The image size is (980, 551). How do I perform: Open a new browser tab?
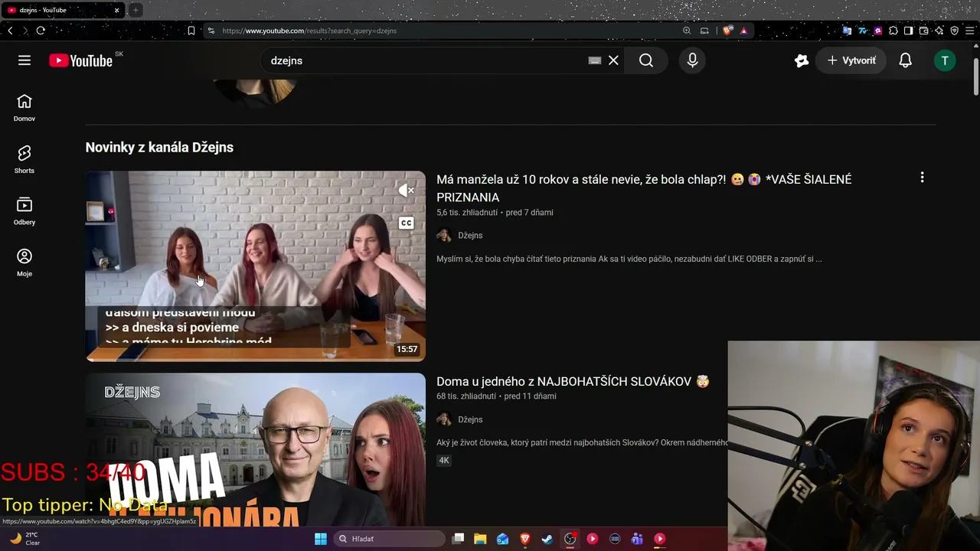pyautogui.click(x=135, y=10)
